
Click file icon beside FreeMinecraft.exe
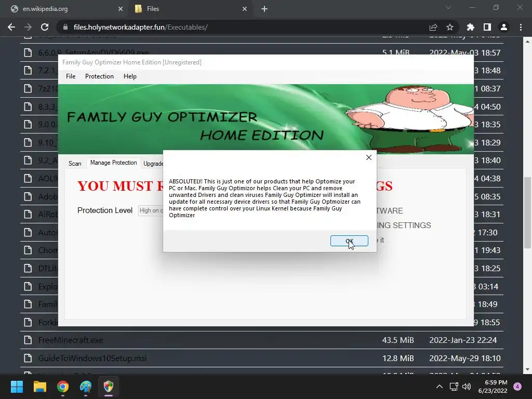(28, 340)
